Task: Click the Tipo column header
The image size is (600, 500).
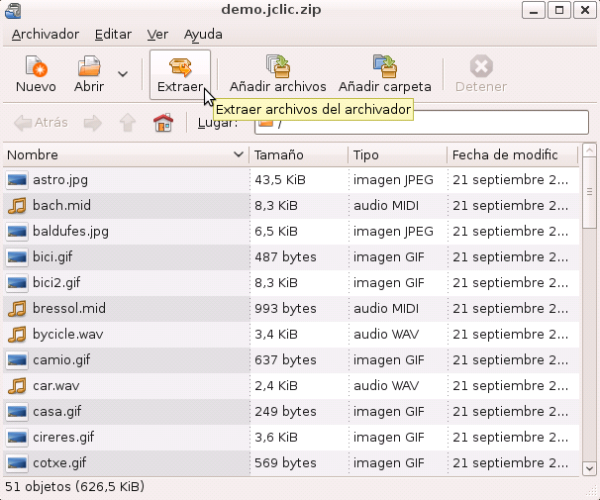Action: [x=395, y=155]
